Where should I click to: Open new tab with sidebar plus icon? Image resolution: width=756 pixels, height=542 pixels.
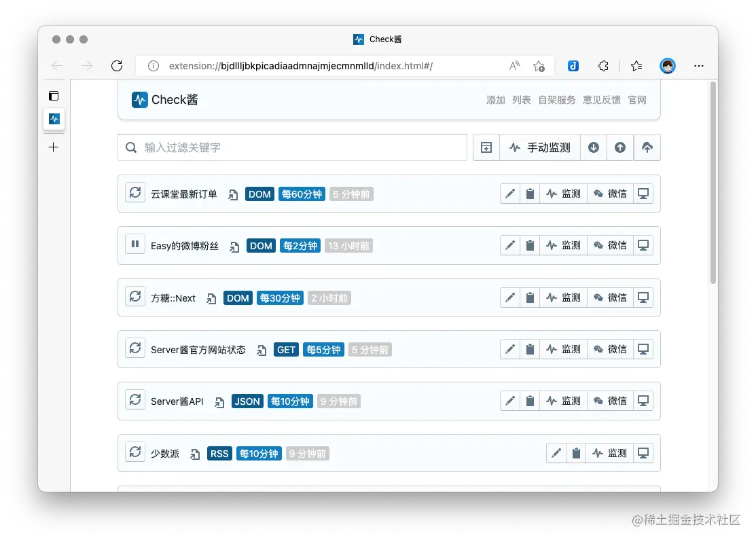pos(54,147)
